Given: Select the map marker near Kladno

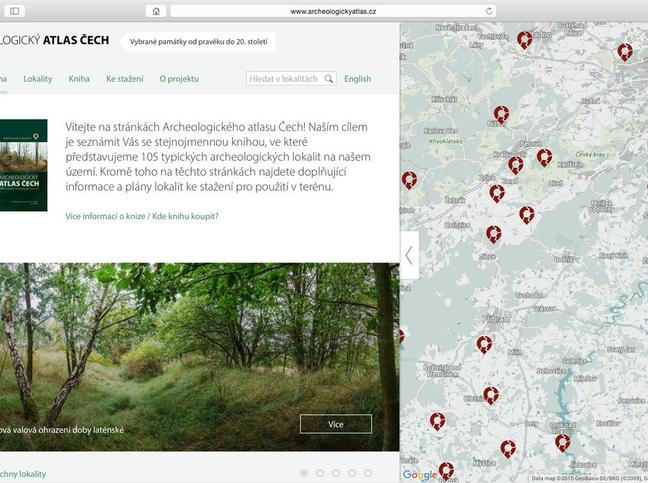Looking at the screenshot, I should tap(525, 39).
